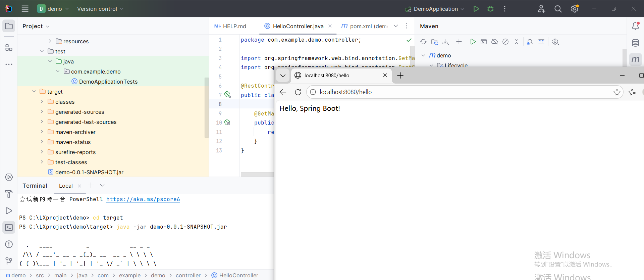The height and width of the screenshot is (280, 644).
Task: Select the Local terminal tab
Action: [66, 186]
